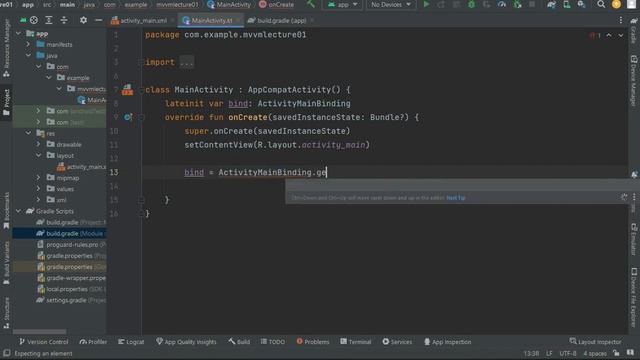Click Collapse All in the project panel
640x360 pixels.
[64, 20]
